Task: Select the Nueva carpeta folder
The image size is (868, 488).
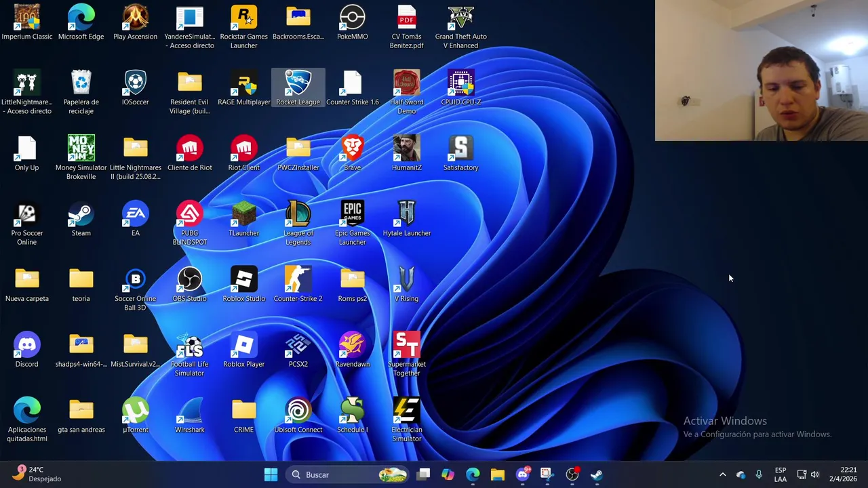Action: point(27,284)
